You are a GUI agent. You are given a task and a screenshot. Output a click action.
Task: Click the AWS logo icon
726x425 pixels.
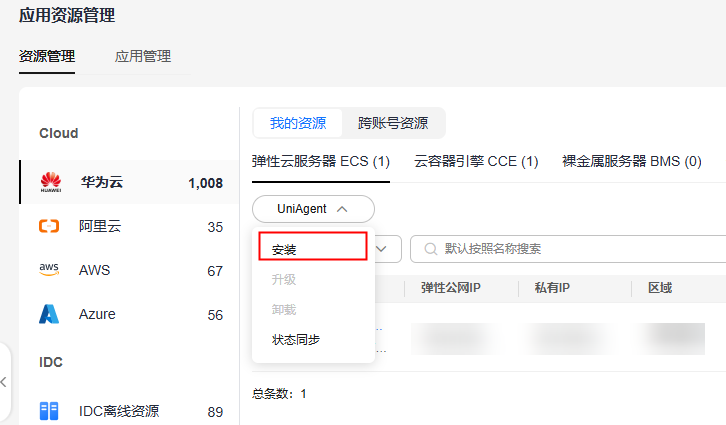(x=49, y=270)
